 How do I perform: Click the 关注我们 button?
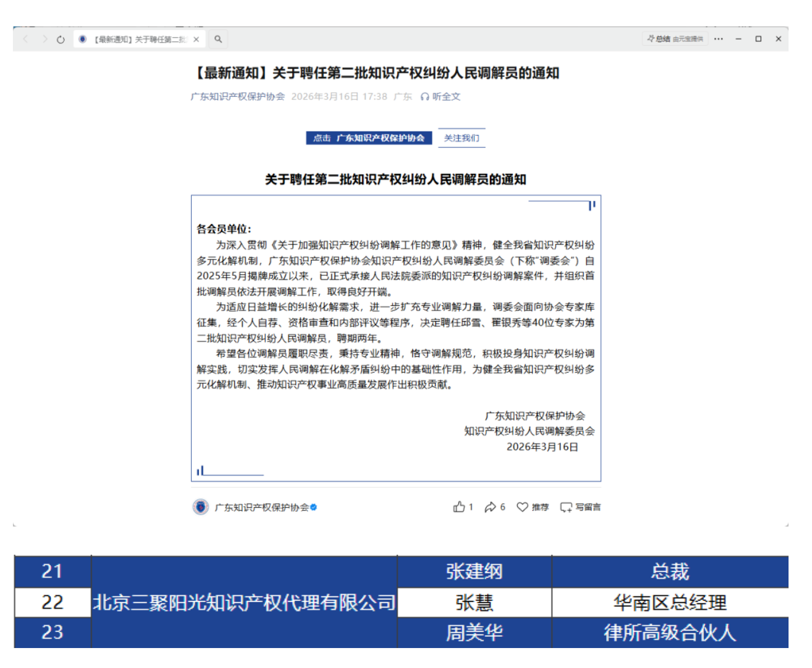462,138
